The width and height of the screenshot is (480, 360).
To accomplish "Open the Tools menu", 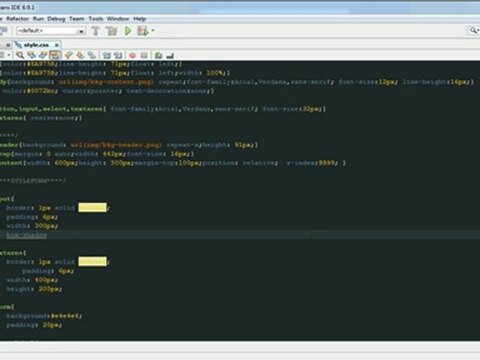I will [x=96, y=19].
